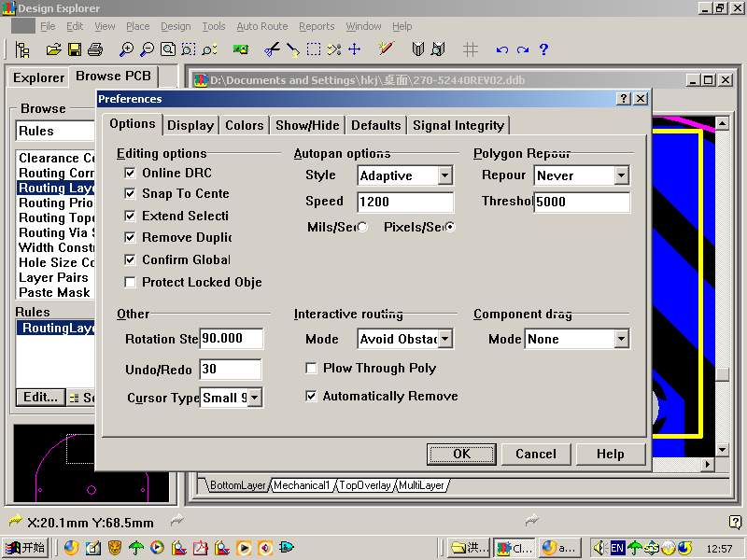
Task: Click the open file folder icon
Action: click(x=53, y=49)
